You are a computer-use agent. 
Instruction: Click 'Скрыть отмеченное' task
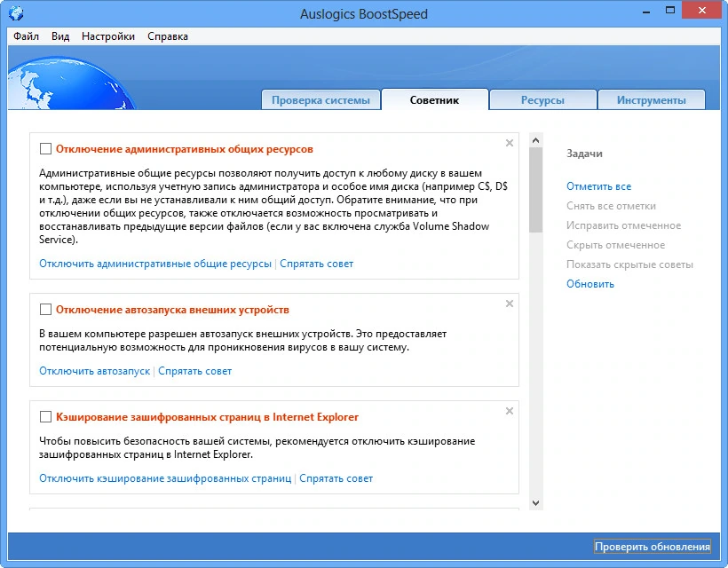click(x=615, y=245)
